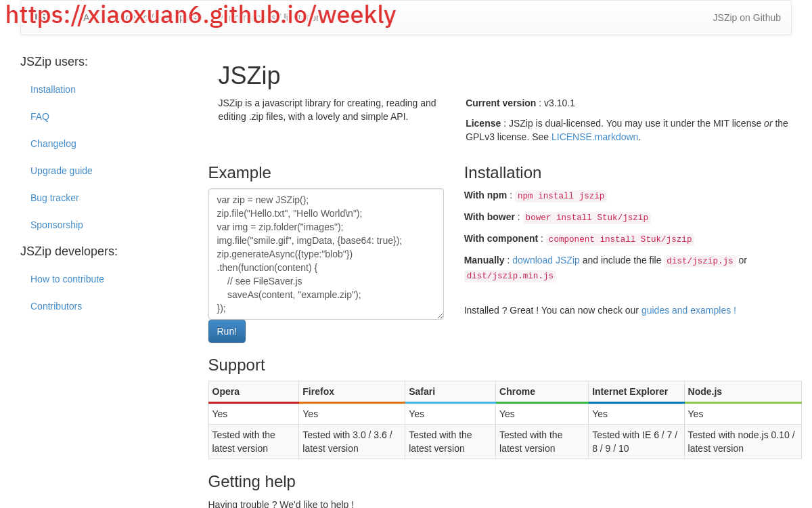The height and width of the screenshot is (508, 812).
Task: Click the download JSZip link
Action: click(x=545, y=260)
